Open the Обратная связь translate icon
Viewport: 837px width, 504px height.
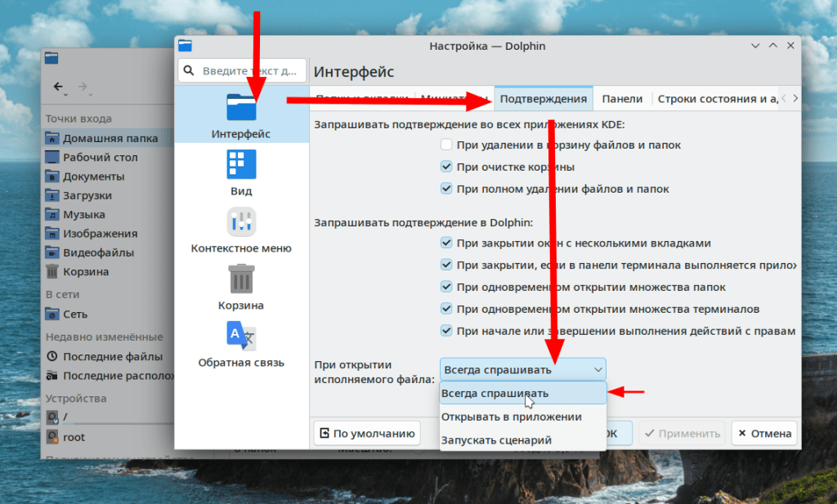[x=241, y=336]
